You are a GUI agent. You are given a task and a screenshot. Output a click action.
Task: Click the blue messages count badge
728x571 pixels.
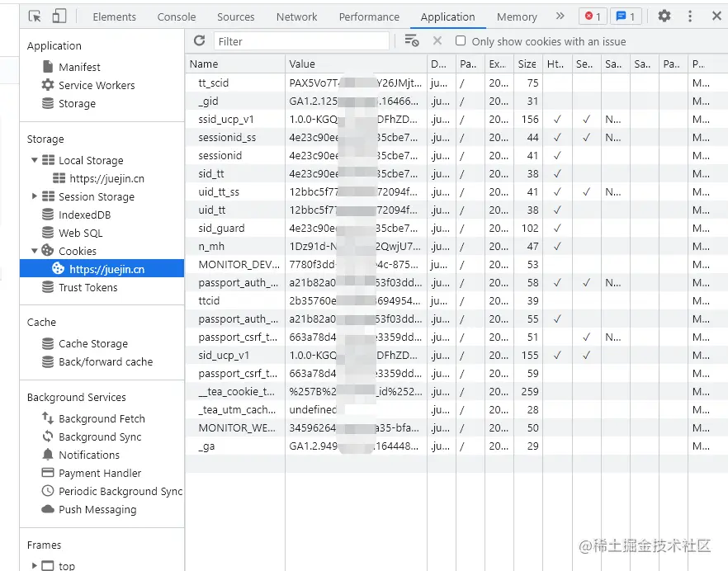click(626, 17)
